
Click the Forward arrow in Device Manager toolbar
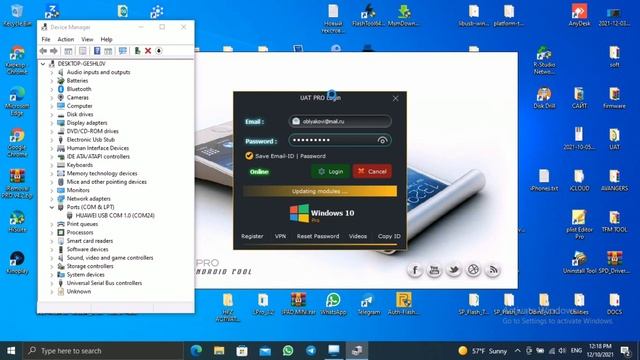(54, 51)
